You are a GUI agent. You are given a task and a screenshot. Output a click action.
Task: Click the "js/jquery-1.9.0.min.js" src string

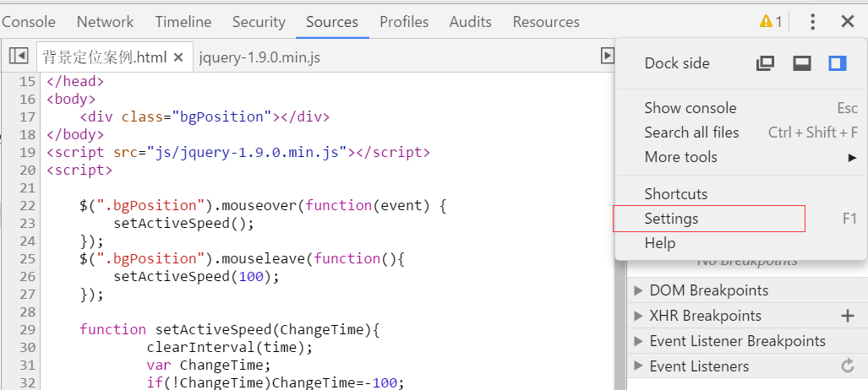point(247,152)
